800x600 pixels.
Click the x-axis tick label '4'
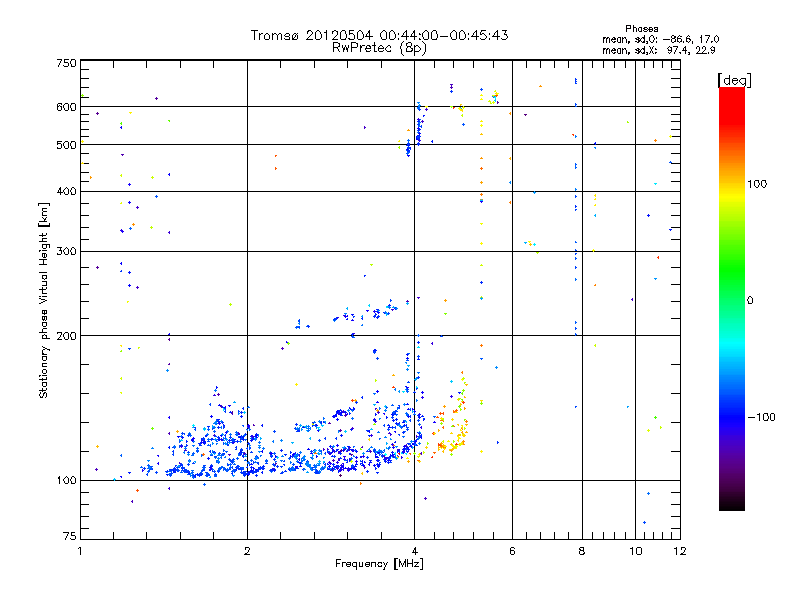click(414, 551)
